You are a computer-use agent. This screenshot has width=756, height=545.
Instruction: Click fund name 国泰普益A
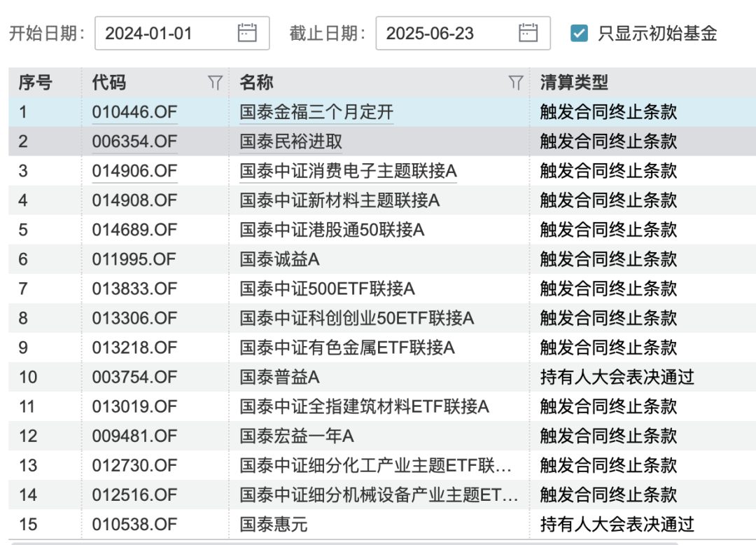coord(279,377)
